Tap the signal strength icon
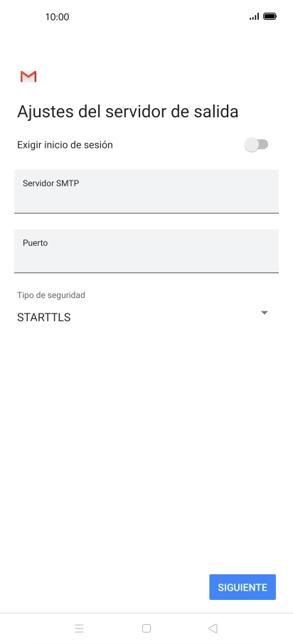The width and height of the screenshot is (293, 644). pos(255,16)
